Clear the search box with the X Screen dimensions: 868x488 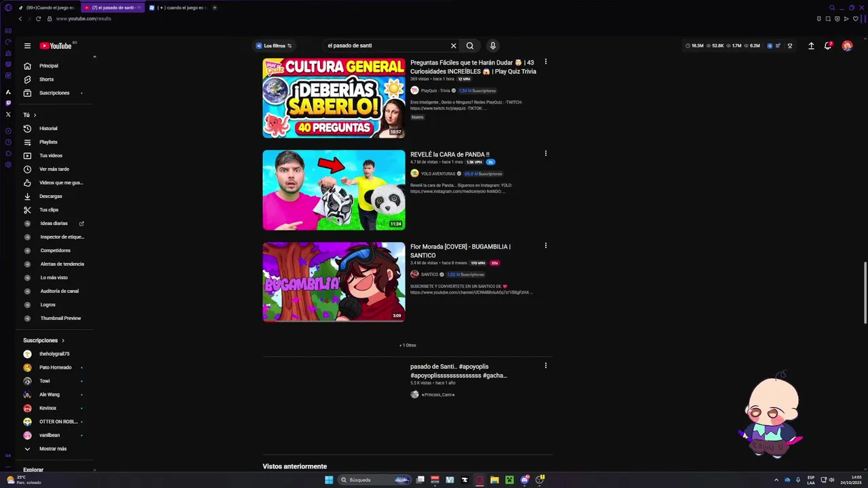pyautogui.click(x=454, y=45)
